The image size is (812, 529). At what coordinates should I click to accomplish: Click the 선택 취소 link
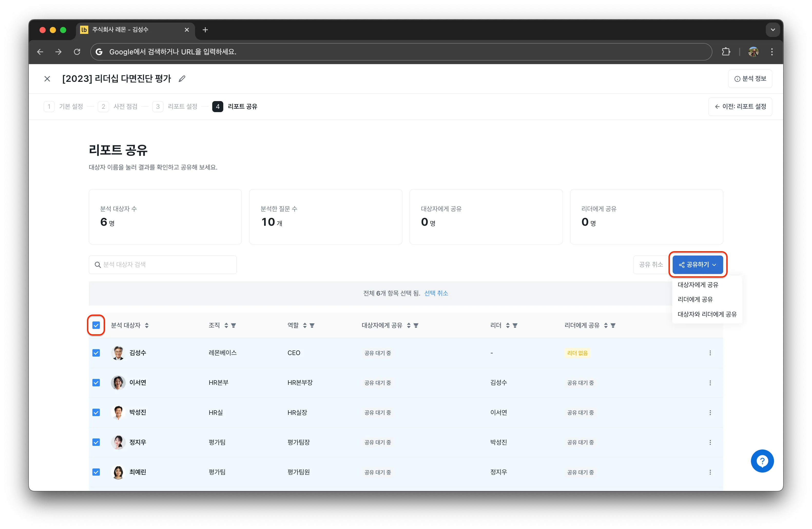(436, 293)
